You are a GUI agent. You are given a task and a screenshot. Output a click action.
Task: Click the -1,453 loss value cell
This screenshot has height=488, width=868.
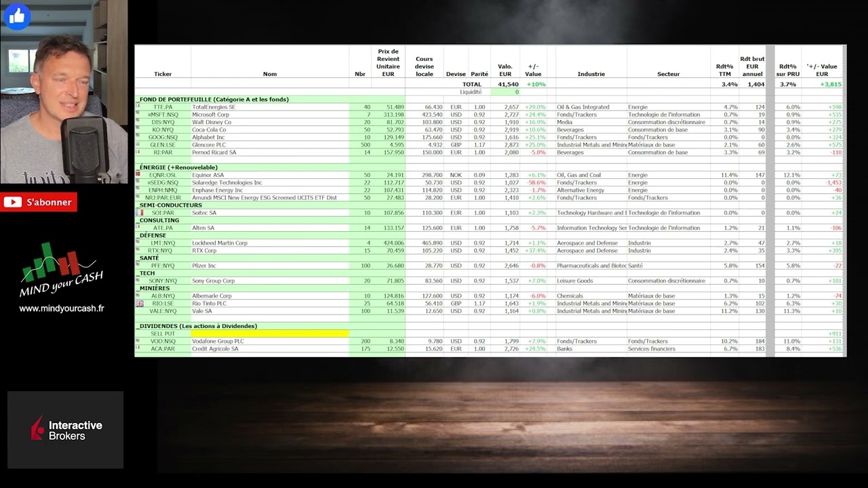[x=823, y=182]
